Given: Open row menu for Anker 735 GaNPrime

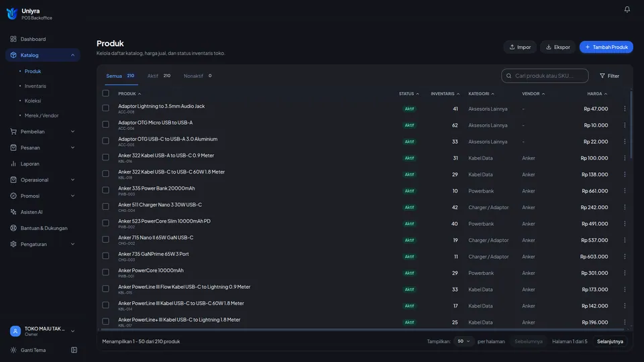Looking at the screenshot, I should click(x=625, y=257).
